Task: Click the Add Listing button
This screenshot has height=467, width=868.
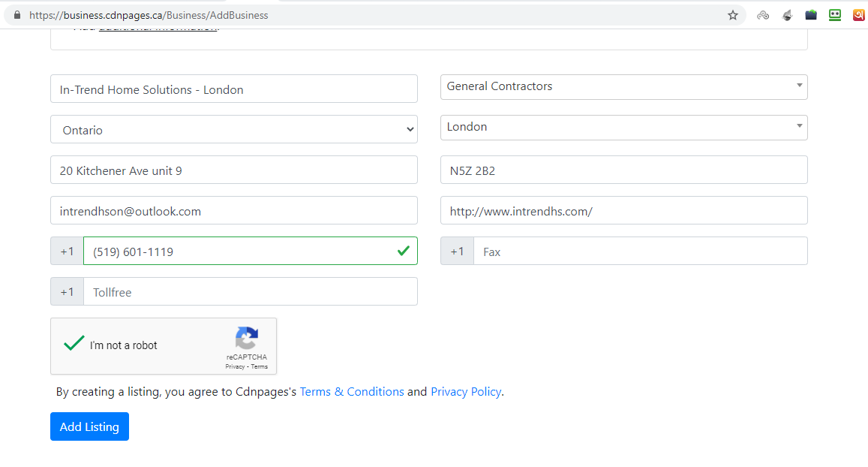Action: click(x=90, y=426)
